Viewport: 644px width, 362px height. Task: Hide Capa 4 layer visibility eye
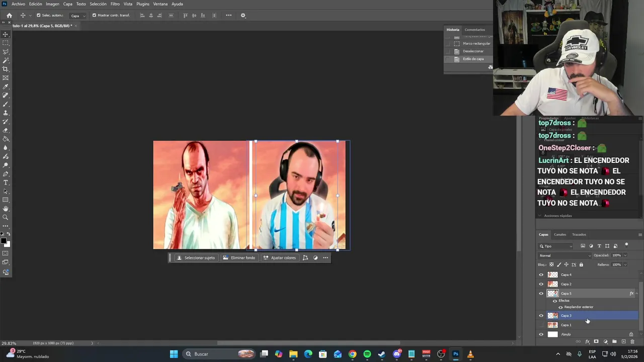coord(541,275)
